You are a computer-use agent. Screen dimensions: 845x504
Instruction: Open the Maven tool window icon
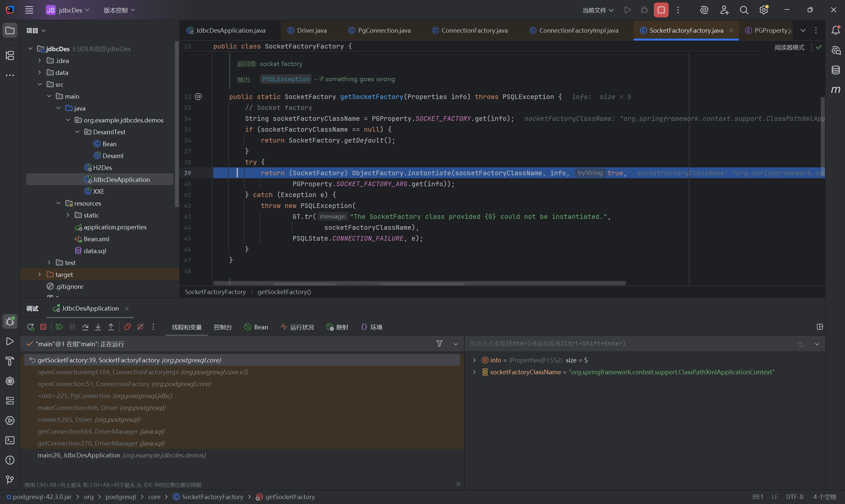click(x=835, y=90)
